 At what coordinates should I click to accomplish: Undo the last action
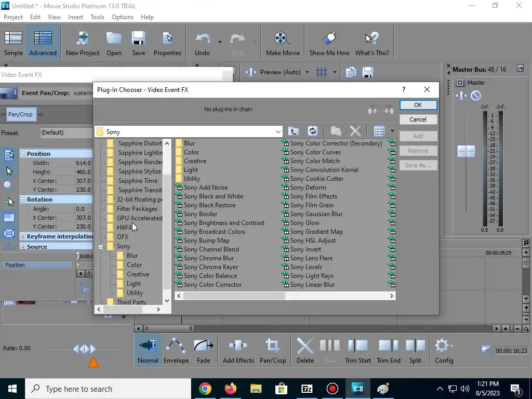click(x=203, y=43)
